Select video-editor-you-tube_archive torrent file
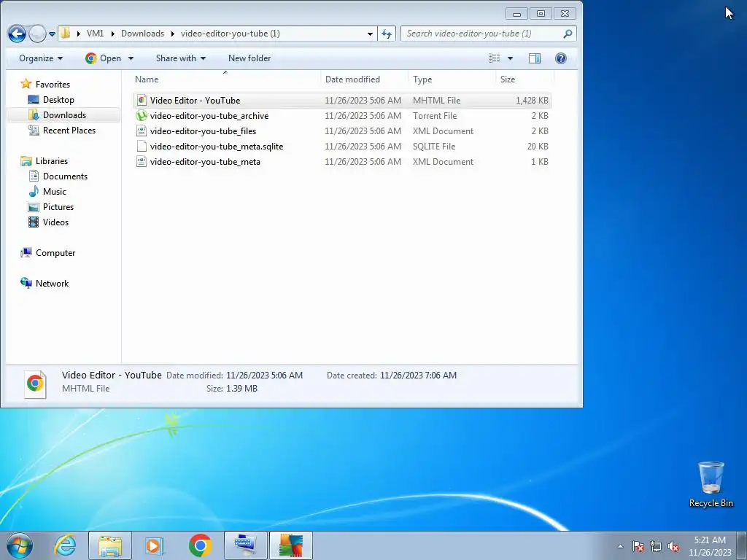The image size is (747, 560). tap(341, 116)
